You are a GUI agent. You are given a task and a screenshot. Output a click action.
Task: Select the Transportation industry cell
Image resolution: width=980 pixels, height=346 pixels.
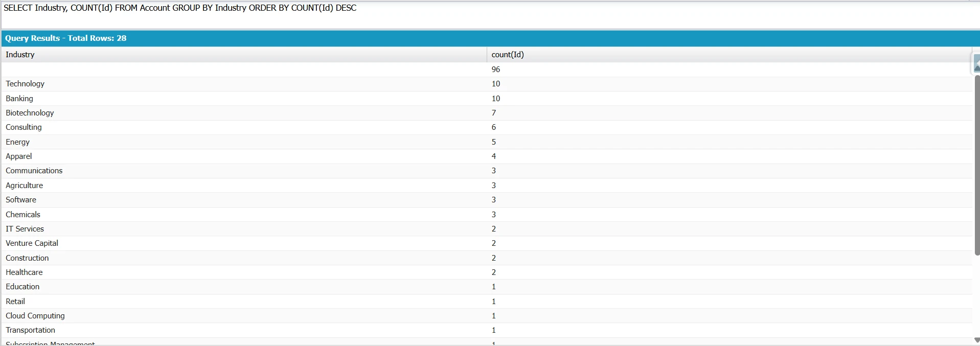point(244,330)
